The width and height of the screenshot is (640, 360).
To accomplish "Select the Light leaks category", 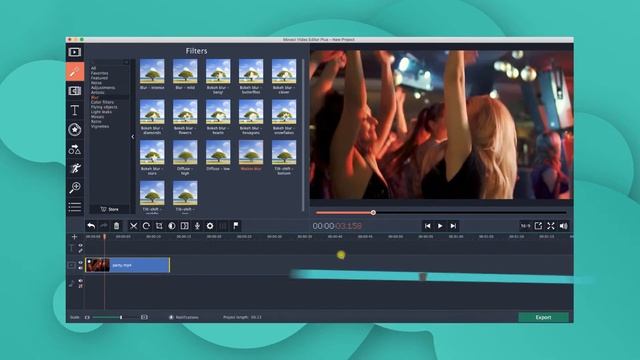I will tap(101, 112).
